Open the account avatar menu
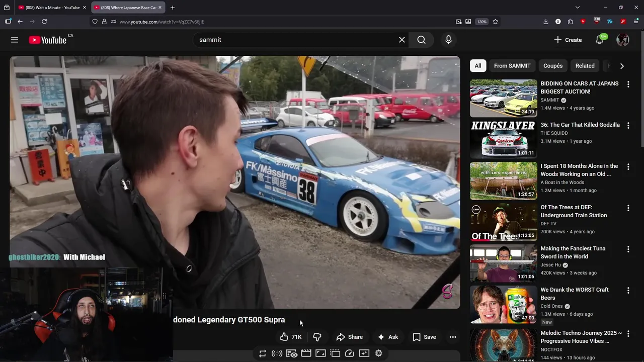644x362 pixels. 623,40
